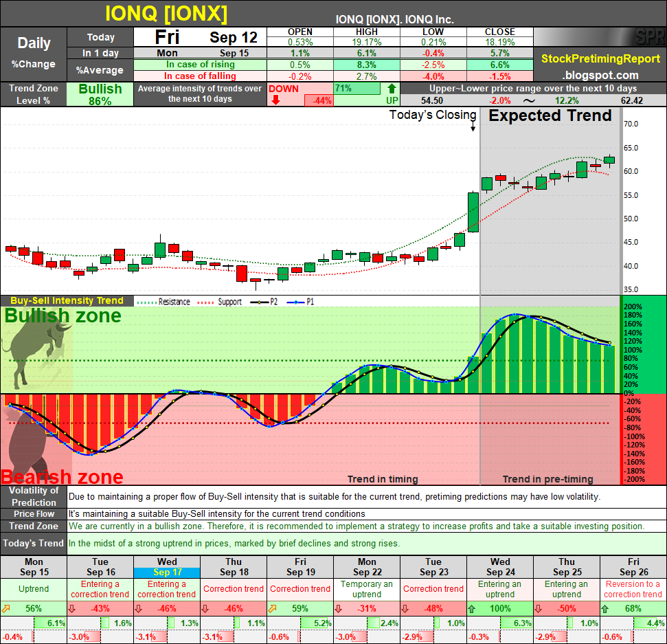Click the down arrow in Wed Sep 17 column
The width and height of the screenshot is (667, 644).
tap(139, 609)
